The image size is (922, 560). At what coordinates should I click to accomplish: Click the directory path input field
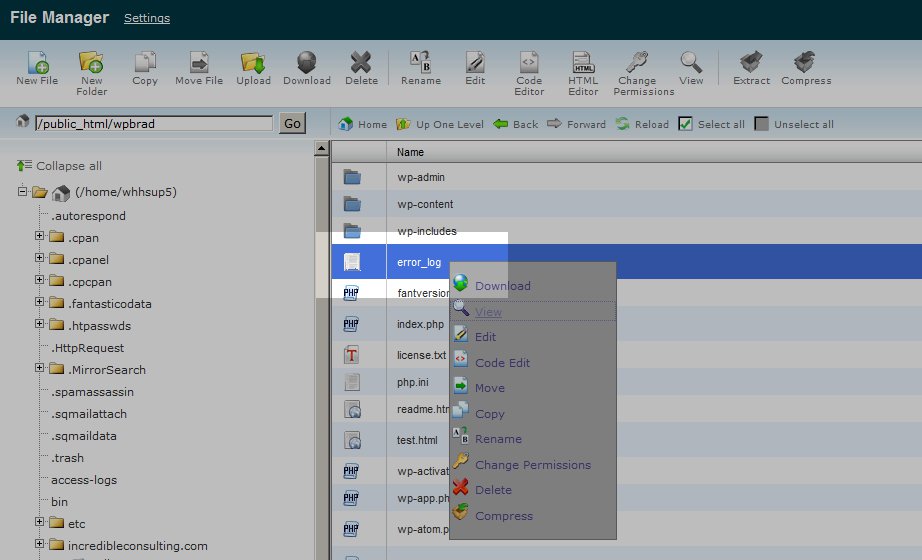(153, 124)
